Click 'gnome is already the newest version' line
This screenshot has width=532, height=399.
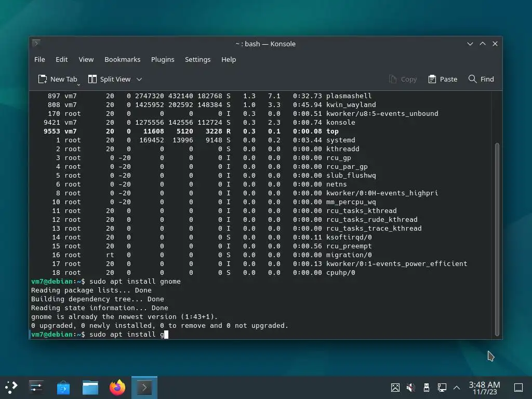point(124,316)
